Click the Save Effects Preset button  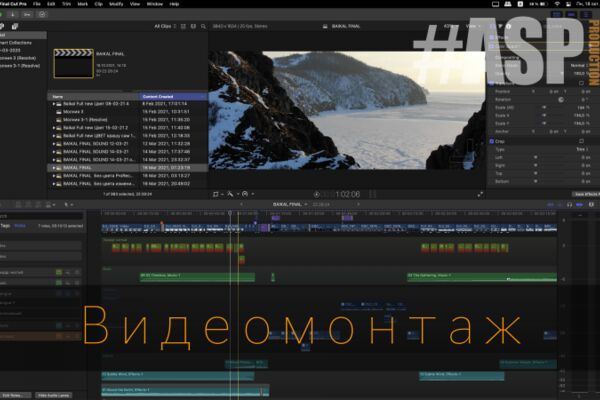click(x=586, y=194)
